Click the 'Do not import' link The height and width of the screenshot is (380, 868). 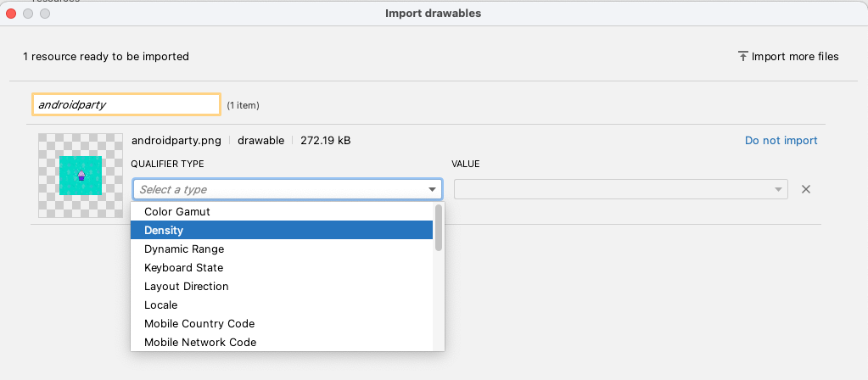pyautogui.click(x=781, y=141)
